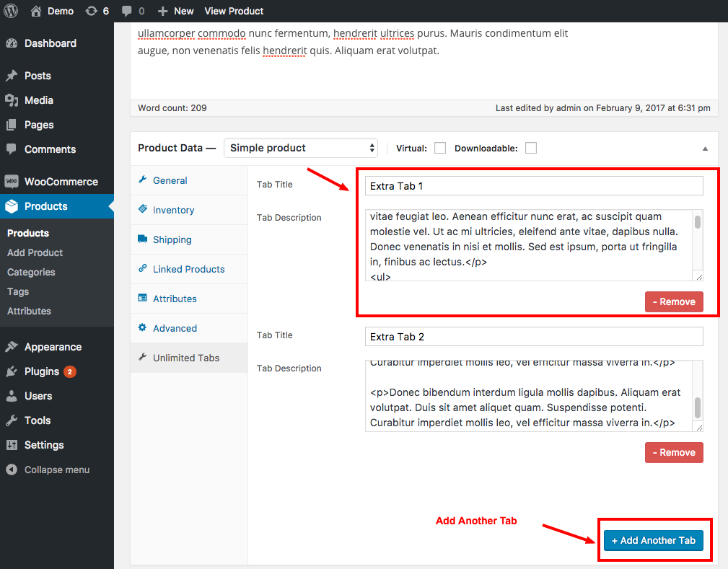Screen dimensions: 728x569
Task: Open Tags submenu link
Action: point(18,291)
